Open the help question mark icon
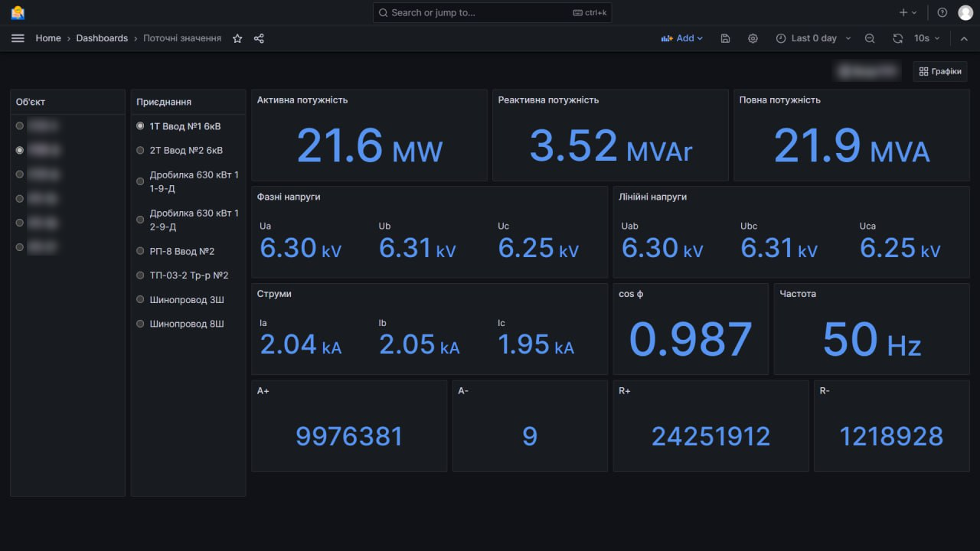This screenshot has height=551, width=980. (942, 12)
